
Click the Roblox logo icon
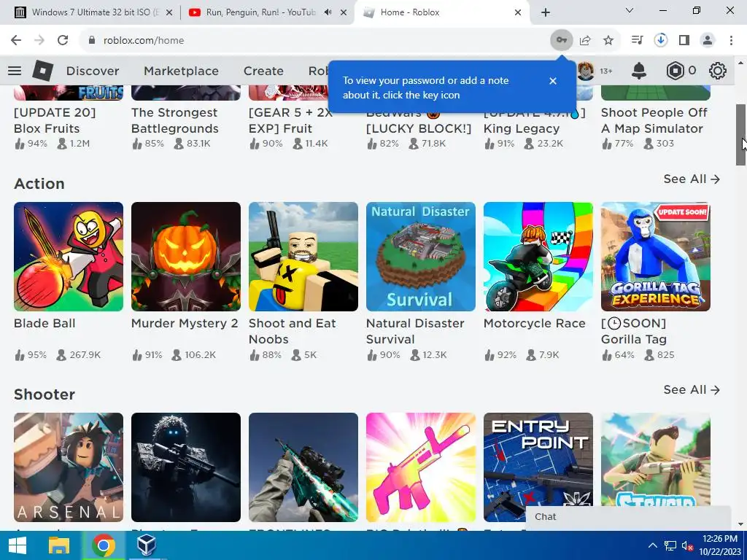42,71
